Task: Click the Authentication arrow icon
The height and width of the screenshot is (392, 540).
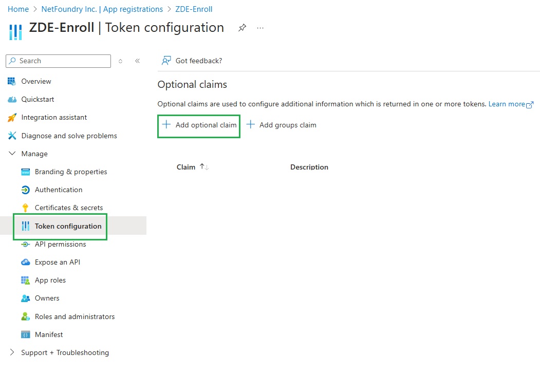Action: coord(26,190)
